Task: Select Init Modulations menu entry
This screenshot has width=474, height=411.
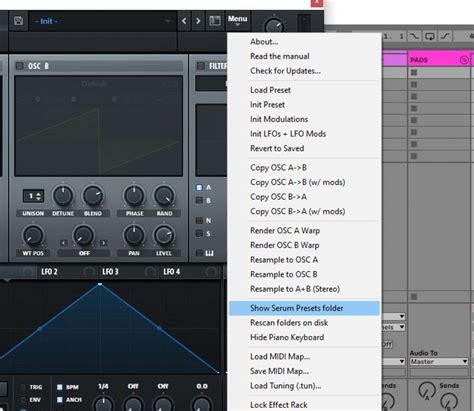Action: [304, 119]
